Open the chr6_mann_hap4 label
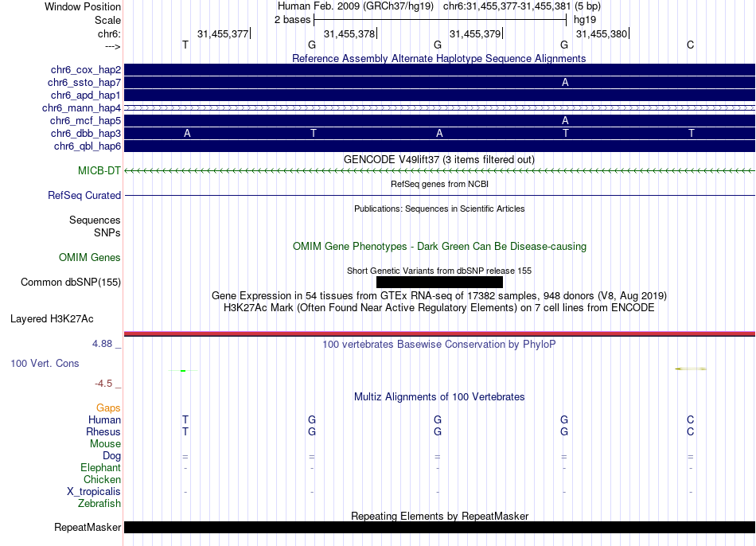 pyautogui.click(x=81, y=108)
